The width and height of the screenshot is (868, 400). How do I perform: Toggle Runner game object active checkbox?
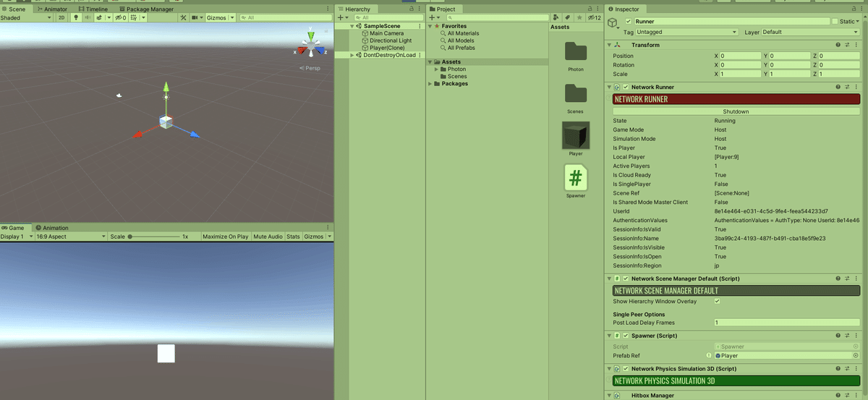click(x=628, y=22)
